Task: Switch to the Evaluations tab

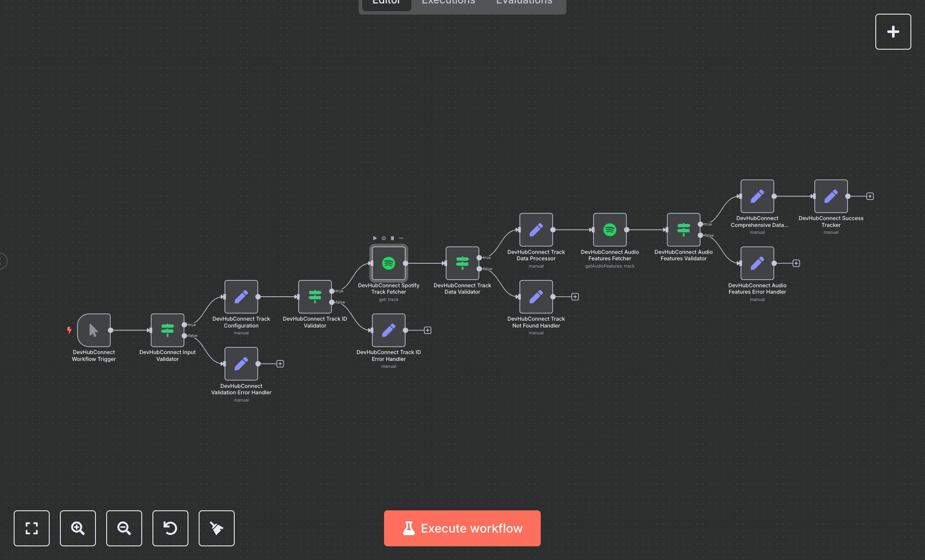Action: [x=523, y=3]
